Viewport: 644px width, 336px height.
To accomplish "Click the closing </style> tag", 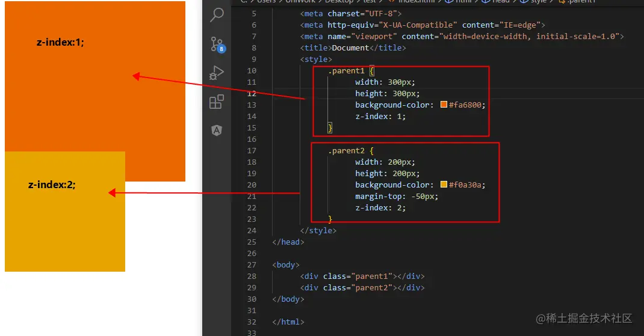I will coord(318,231).
